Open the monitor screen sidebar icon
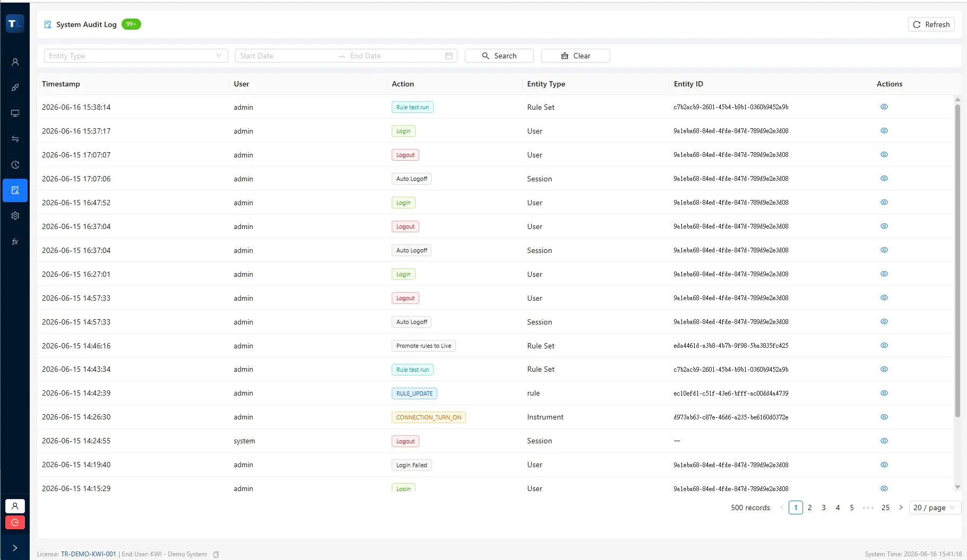The image size is (967, 560). [x=15, y=113]
